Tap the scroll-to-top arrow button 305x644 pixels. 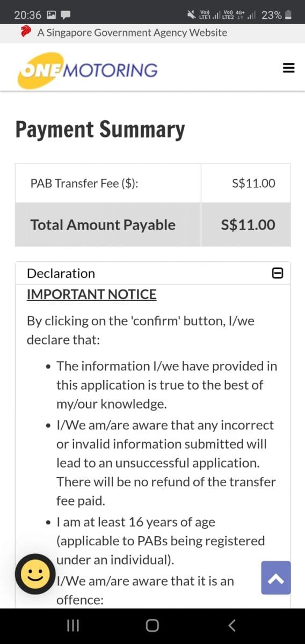point(276,577)
